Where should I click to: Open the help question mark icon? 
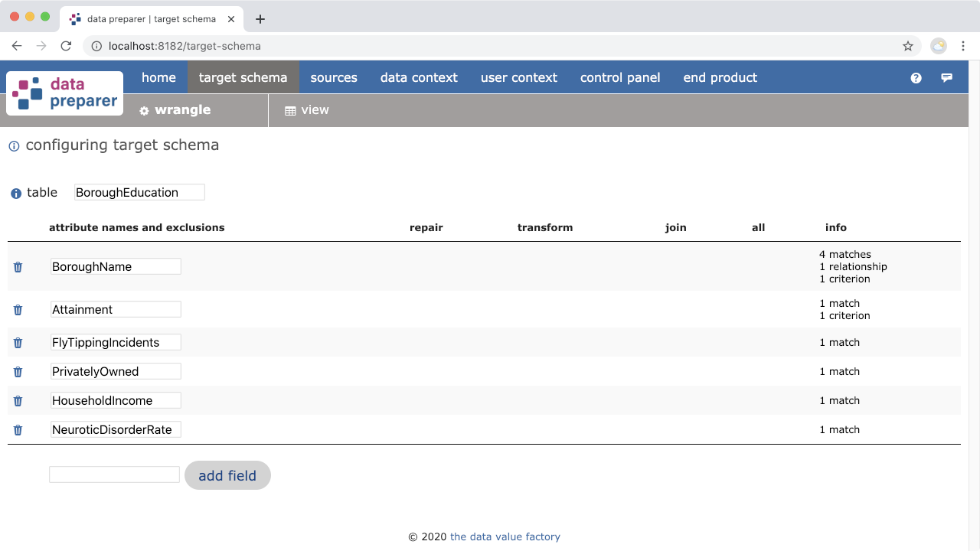tap(916, 78)
